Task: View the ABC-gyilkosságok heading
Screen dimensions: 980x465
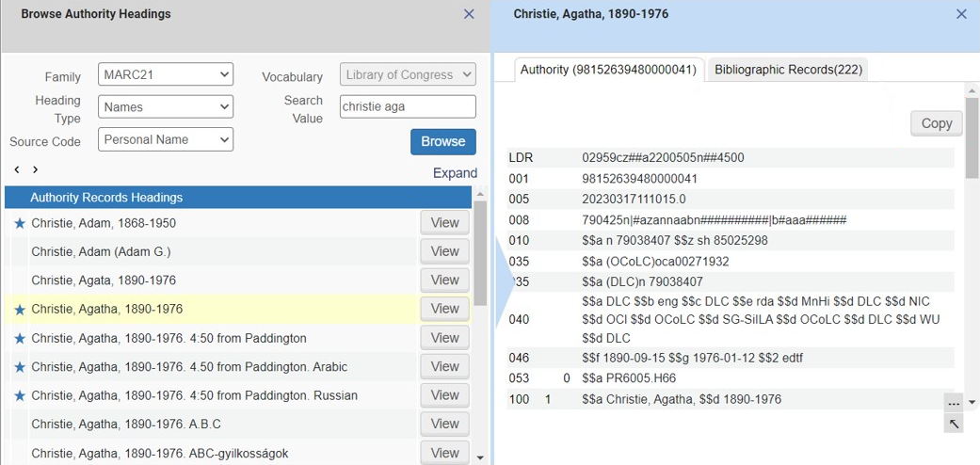Action: point(444,453)
